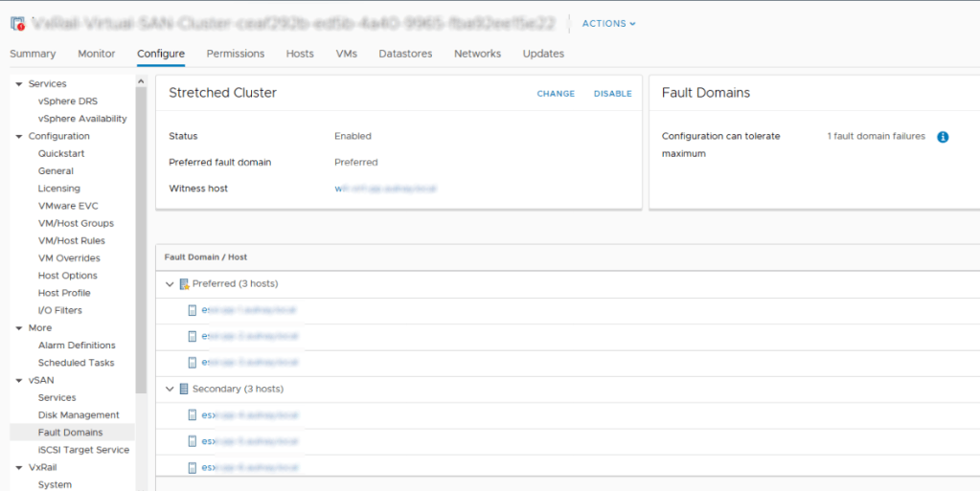980x491 pixels.
Task: Disable the stretched cluster
Action: pos(612,94)
